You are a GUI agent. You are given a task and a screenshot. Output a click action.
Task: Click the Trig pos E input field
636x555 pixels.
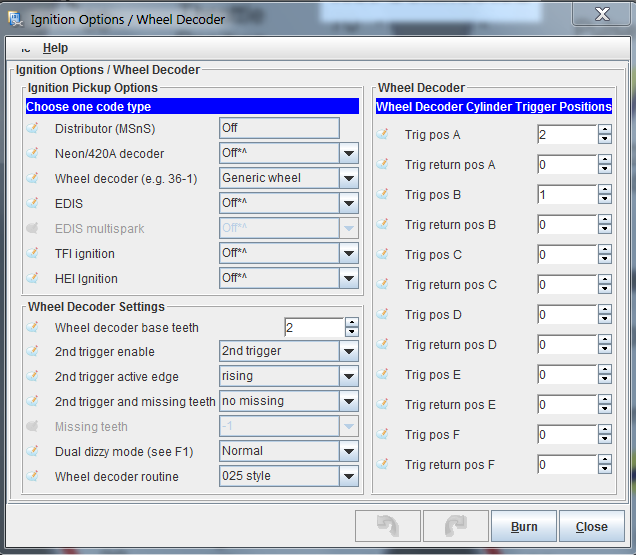[x=567, y=374]
